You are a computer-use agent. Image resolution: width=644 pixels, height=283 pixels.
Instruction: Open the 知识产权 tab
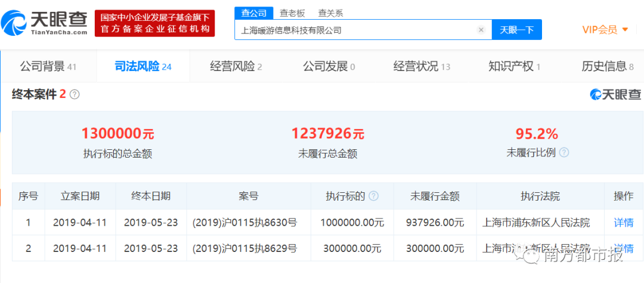pos(514,66)
